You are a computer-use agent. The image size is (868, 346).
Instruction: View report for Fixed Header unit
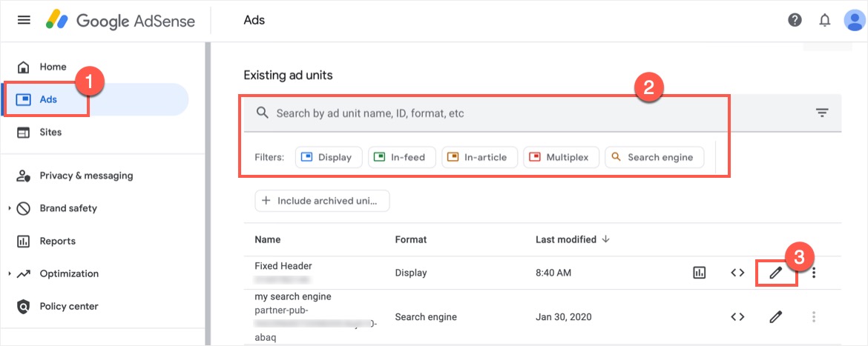point(700,273)
